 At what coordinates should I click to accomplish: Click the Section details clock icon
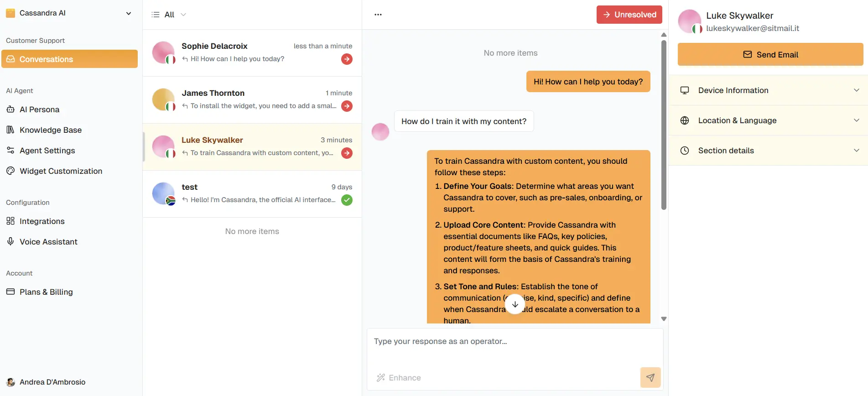coord(685,151)
